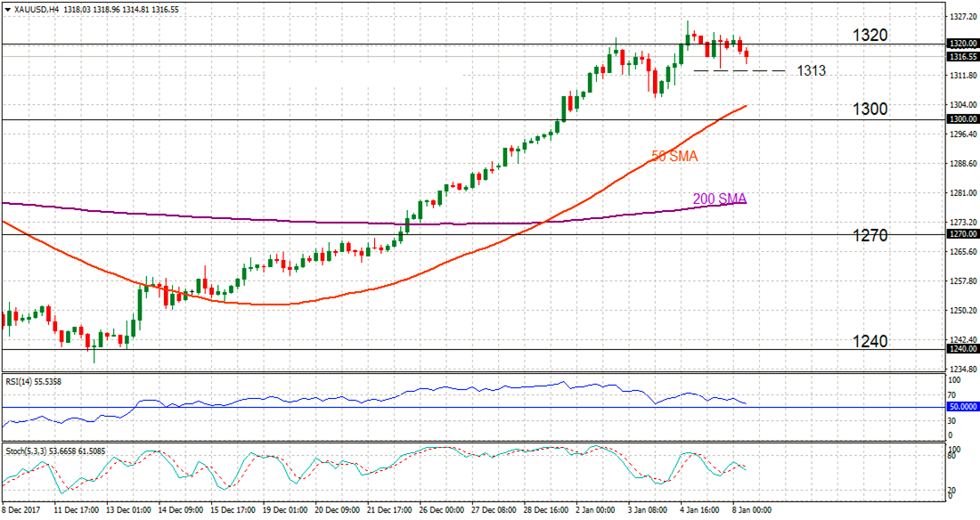
Task: Select the RSI(14) indicator title
Action: pyautogui.click(x=21, y=380)
